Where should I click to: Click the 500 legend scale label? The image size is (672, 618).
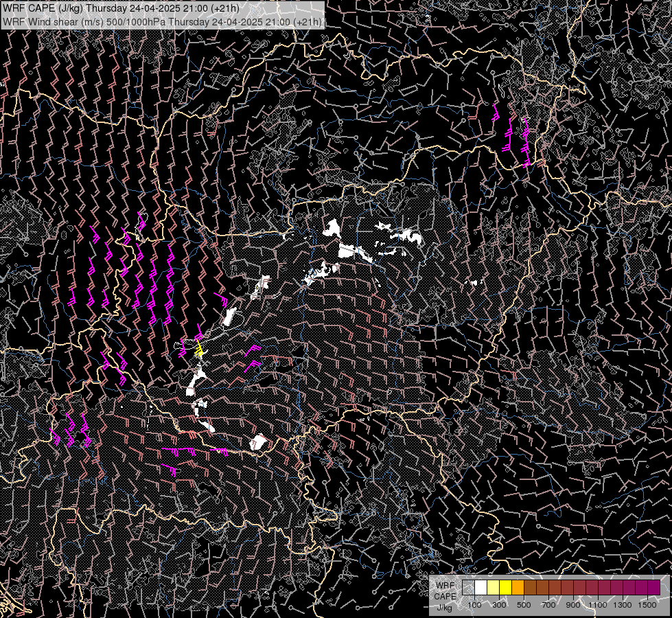tap(524, 605)
